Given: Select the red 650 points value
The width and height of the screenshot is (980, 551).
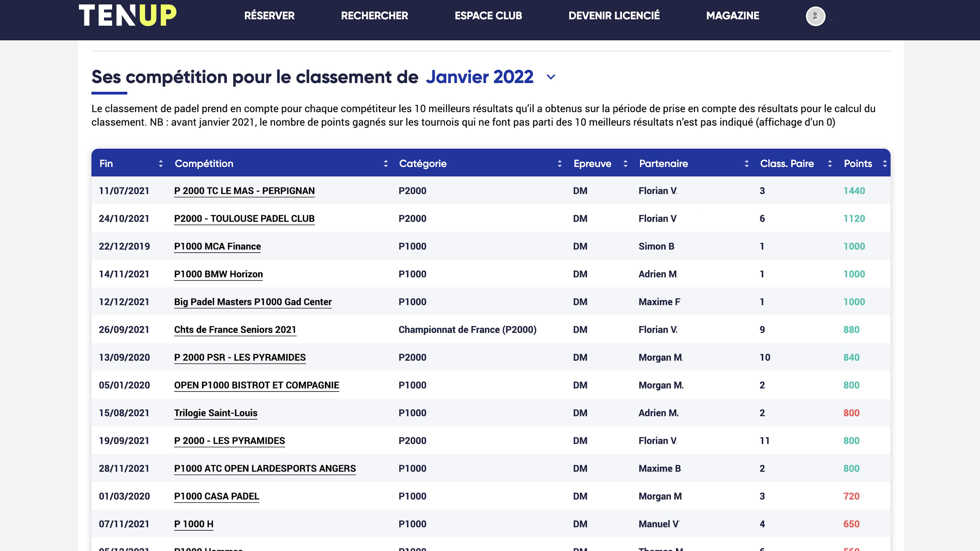Looking at the screenshot, I should [x=851, y=524].
